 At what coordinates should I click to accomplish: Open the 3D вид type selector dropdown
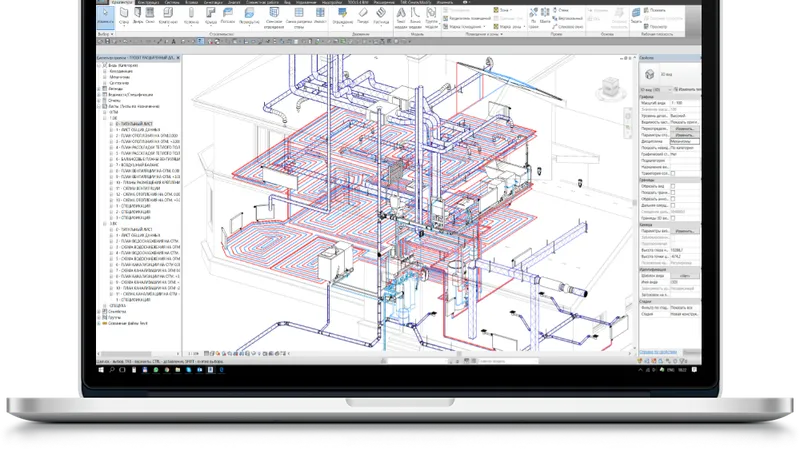pyautogui.click(x=656, y=90)
